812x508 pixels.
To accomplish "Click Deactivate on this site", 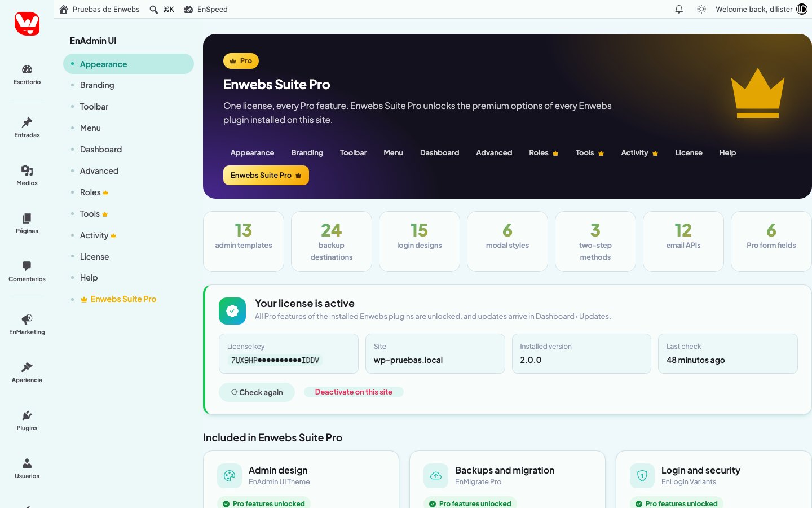I will point(354,392).
